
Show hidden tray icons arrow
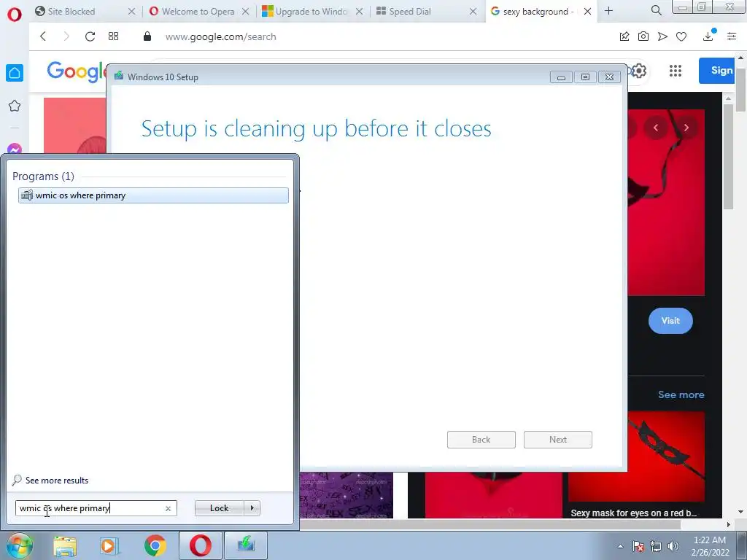pyautogui.click(x=620, y=546)
